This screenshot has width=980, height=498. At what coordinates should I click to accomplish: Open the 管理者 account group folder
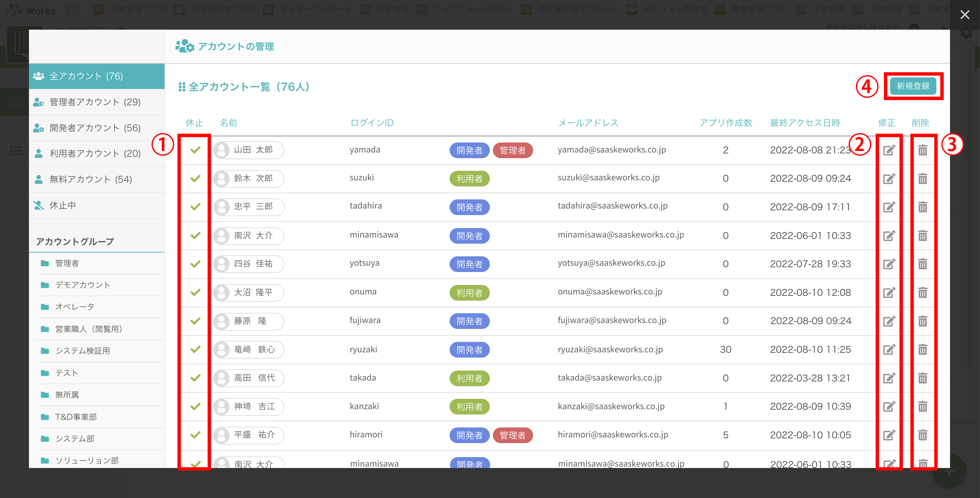pyautogui.click(x=100, y=263)
